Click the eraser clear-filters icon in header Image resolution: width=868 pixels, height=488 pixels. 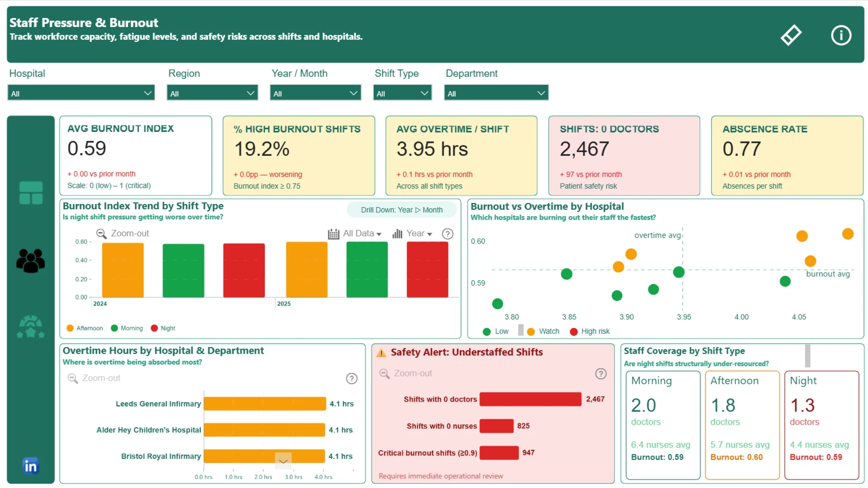pos(791,35)
